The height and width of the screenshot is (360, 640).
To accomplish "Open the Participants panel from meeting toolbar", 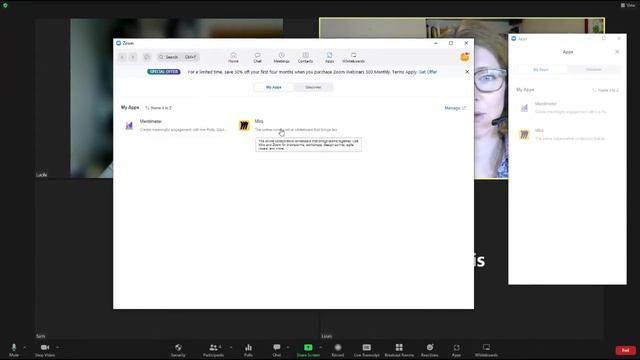I will click(213, 350).
